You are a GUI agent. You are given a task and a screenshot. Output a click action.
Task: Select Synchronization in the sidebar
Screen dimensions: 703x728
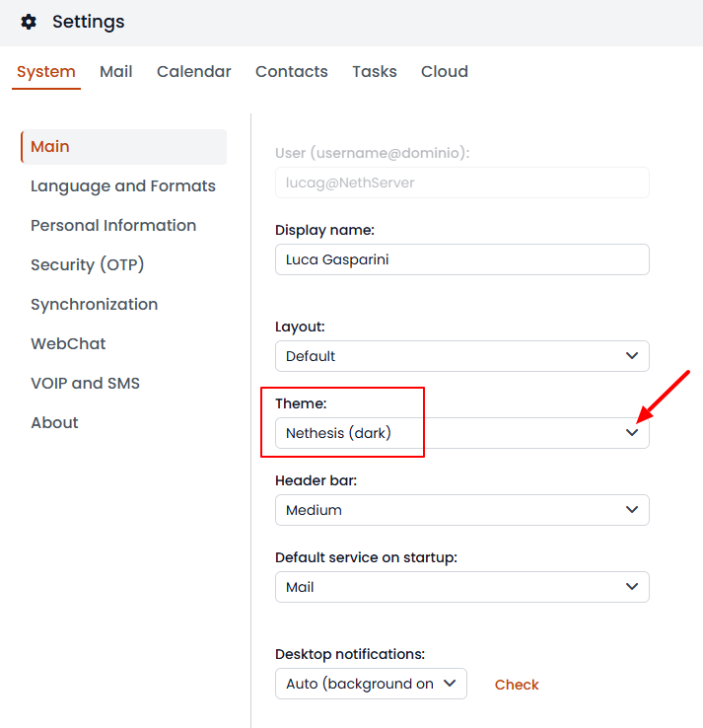coord(95,305)
